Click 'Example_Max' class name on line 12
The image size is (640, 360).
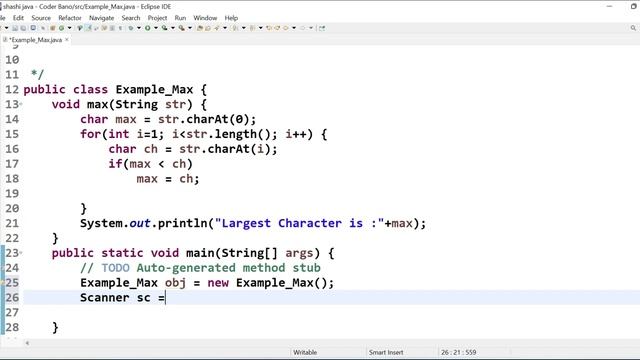pos(154,89)
